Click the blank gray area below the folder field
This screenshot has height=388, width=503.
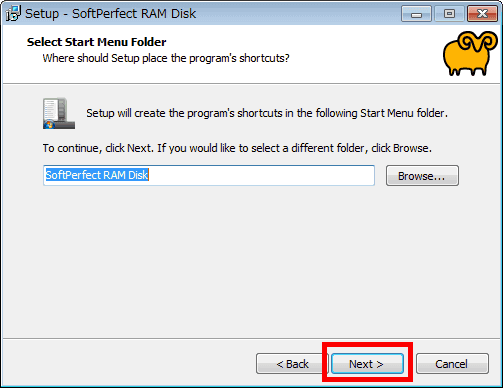(251, 260)
